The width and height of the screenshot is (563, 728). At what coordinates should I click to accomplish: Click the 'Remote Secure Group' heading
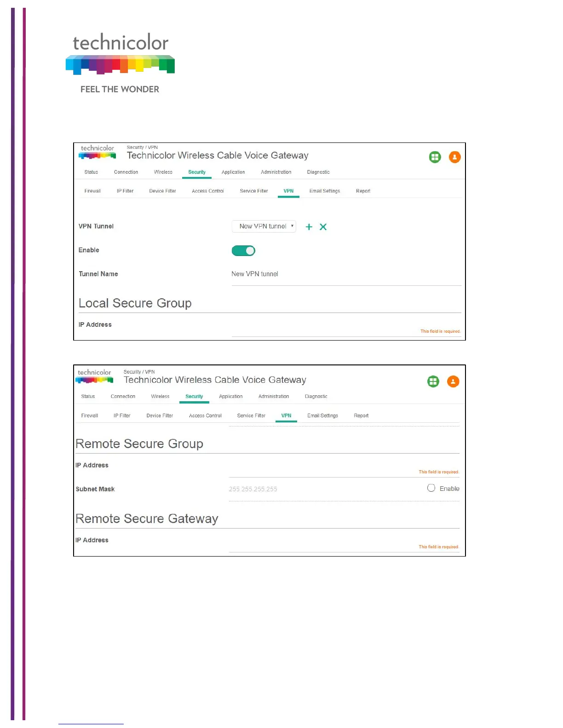point(139,444)
